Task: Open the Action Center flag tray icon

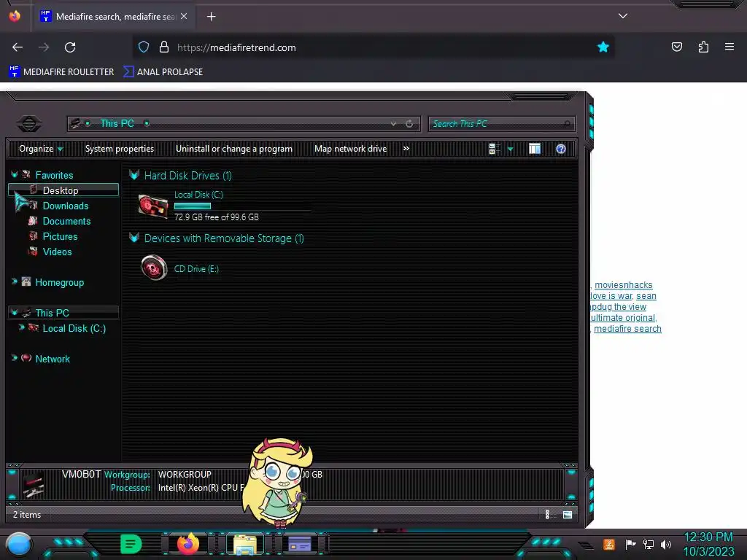Action: 630,544
